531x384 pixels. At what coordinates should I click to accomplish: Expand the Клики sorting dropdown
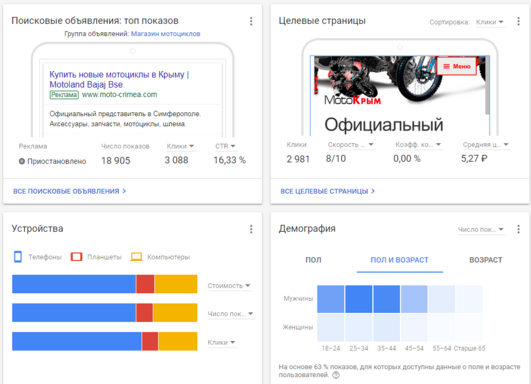(490, 22)
